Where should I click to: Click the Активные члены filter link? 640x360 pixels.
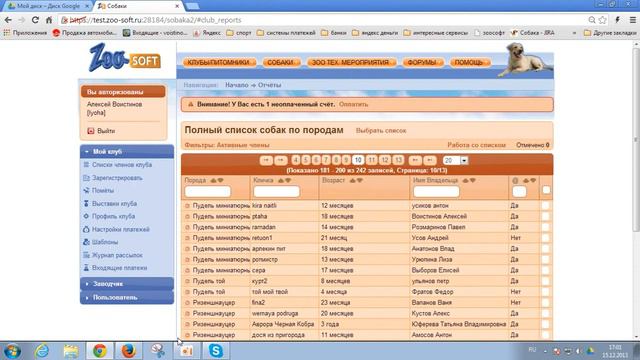tap(243, 145)
